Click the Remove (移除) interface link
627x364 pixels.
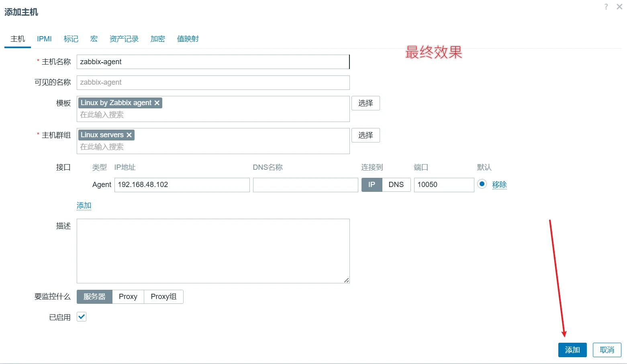499,185
